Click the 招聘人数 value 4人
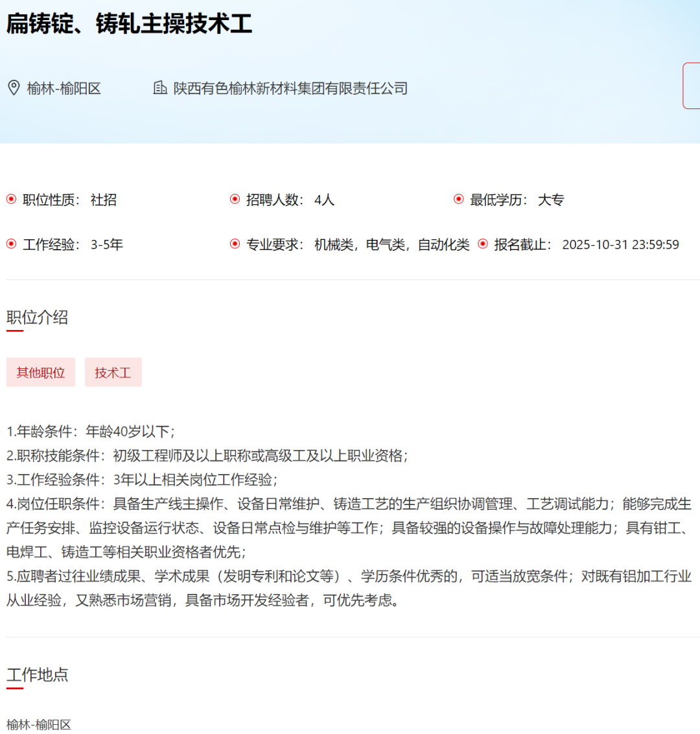The width and height of the screenshot is (700, 734). pos(324,200)
